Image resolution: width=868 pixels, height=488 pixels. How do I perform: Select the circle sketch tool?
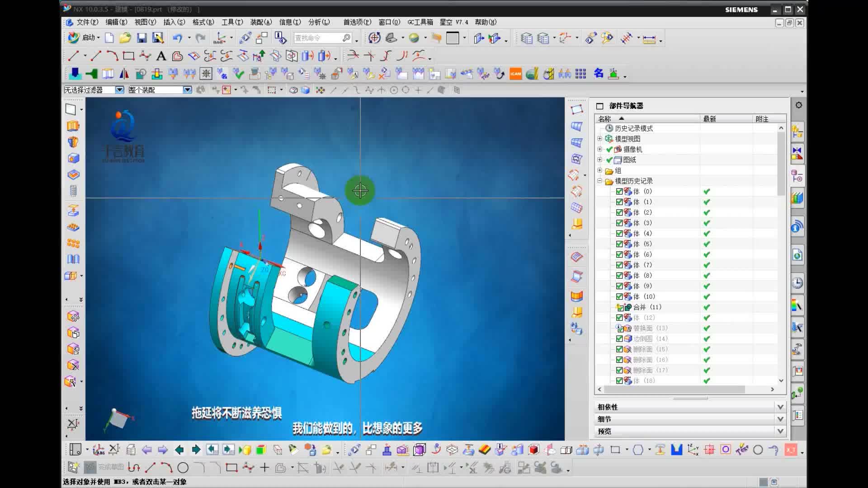tap(183, 468)
